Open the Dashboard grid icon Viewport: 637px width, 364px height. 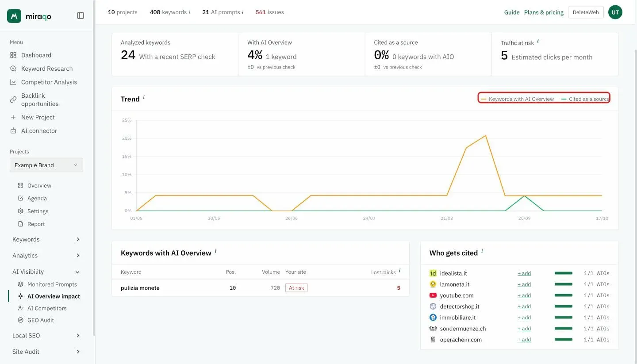click(13, 55)
